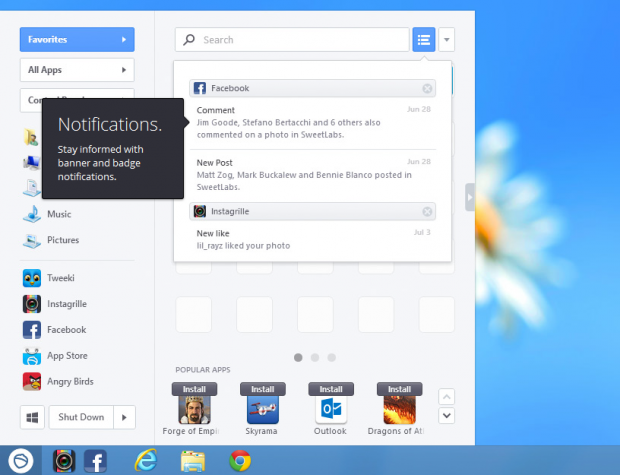Show previous popular apps with up arrow
This screenshot has height=475, width=620.
pyautogui.click(x=446, y=397)
